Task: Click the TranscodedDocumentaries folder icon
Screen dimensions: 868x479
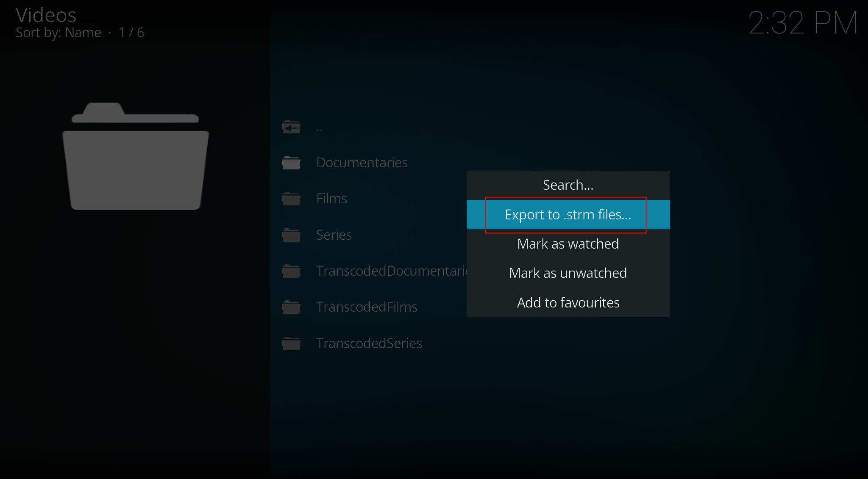Action: coord(291,271)
